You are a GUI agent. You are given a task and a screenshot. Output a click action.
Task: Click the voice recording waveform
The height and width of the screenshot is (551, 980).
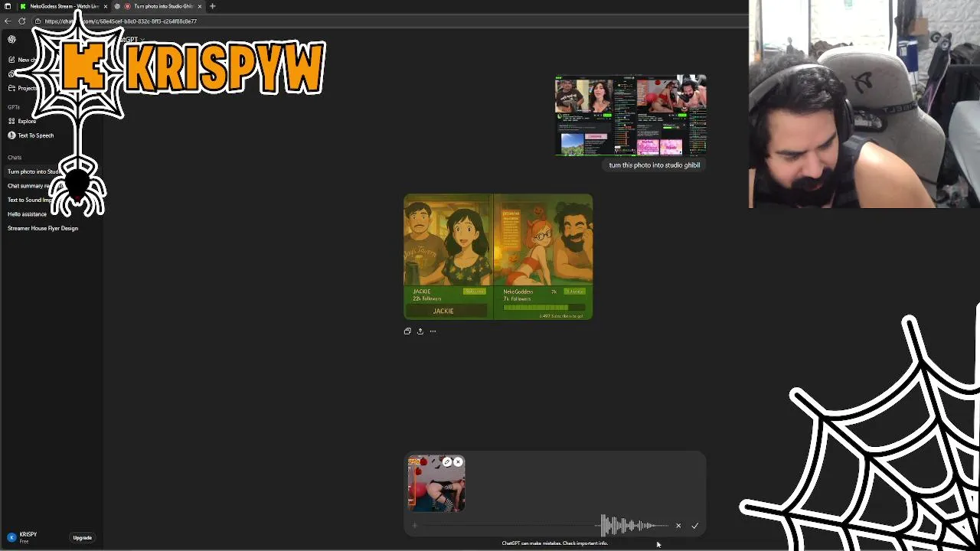(632, 526)
